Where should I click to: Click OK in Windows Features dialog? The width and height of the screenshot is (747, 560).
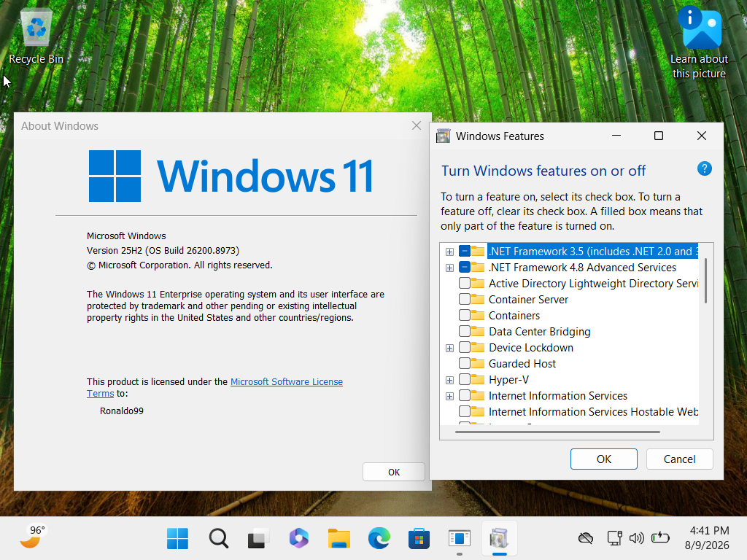click(603, 459)
